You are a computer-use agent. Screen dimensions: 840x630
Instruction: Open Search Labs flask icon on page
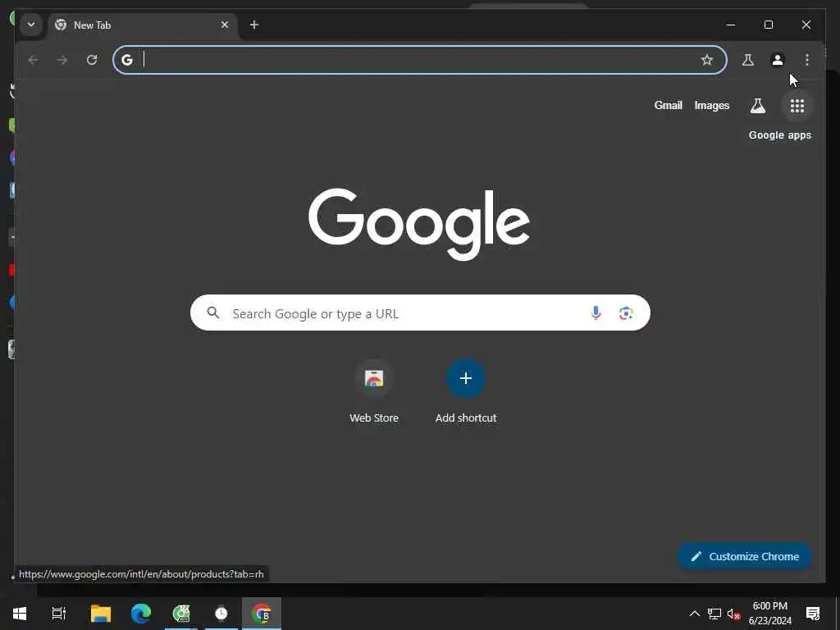(757, 106)
